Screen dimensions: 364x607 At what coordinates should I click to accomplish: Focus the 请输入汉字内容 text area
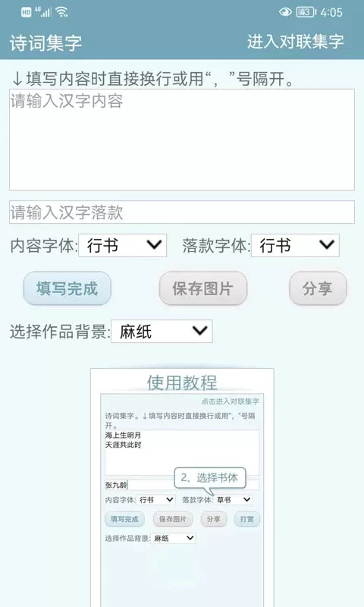point(182,140)
